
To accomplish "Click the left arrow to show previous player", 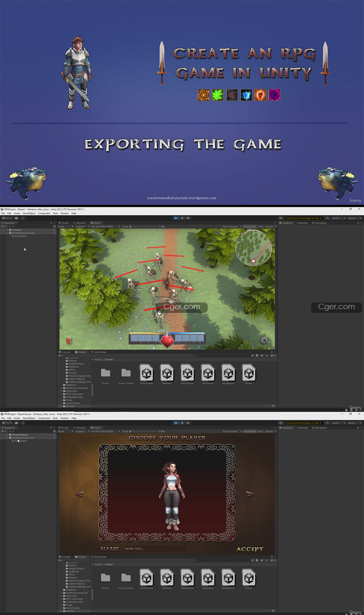I will coord(80,494).
